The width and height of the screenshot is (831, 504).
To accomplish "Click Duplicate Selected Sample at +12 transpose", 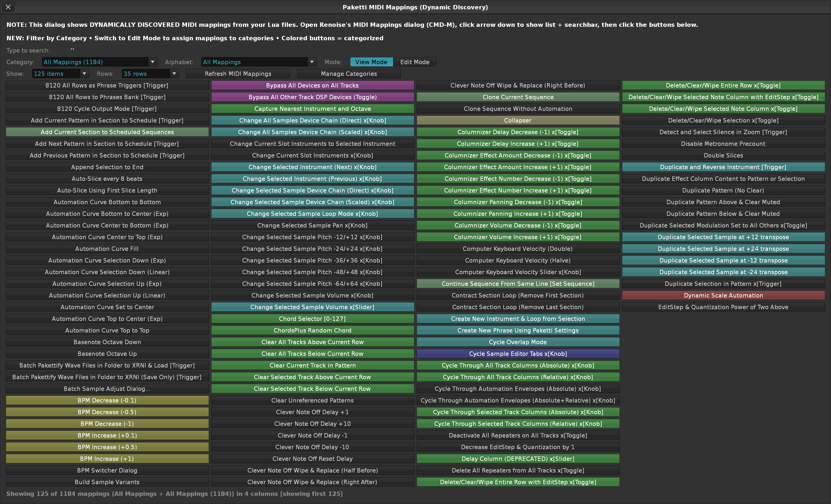I will point(723,237).
